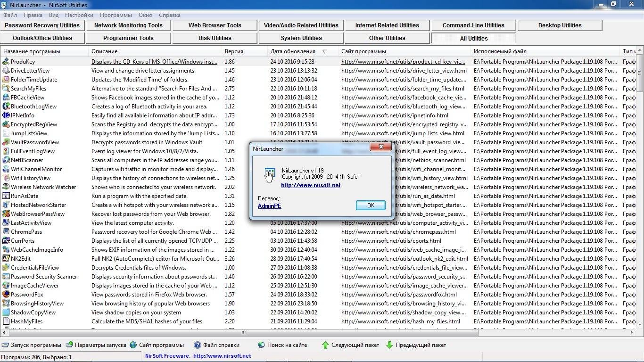Click the vertical scrollbar down arrow
This screenshot has height=362, width=644.
(640, 324)
